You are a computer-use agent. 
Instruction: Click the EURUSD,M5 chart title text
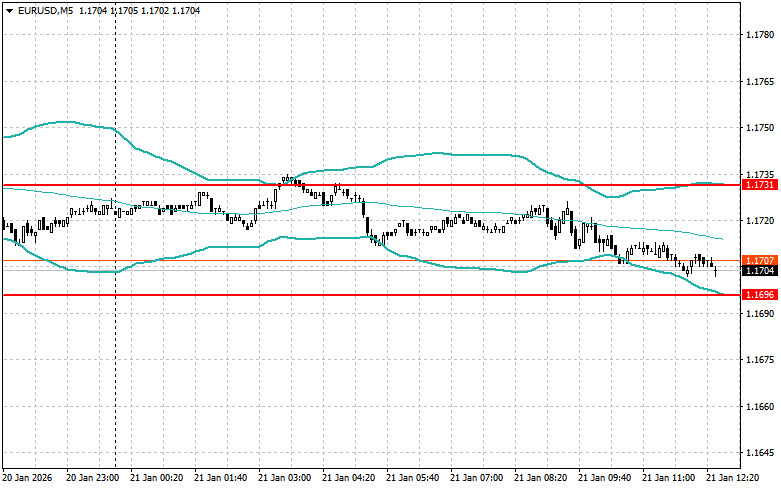tap(45, 10)
